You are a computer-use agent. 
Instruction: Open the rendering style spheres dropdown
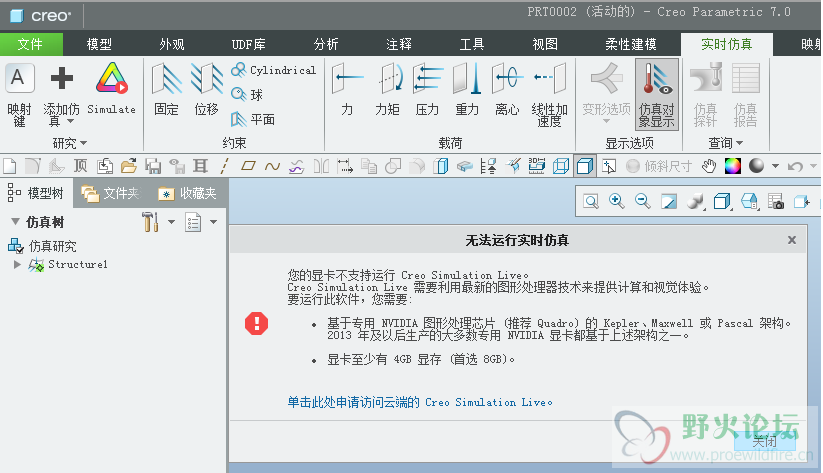695,202
